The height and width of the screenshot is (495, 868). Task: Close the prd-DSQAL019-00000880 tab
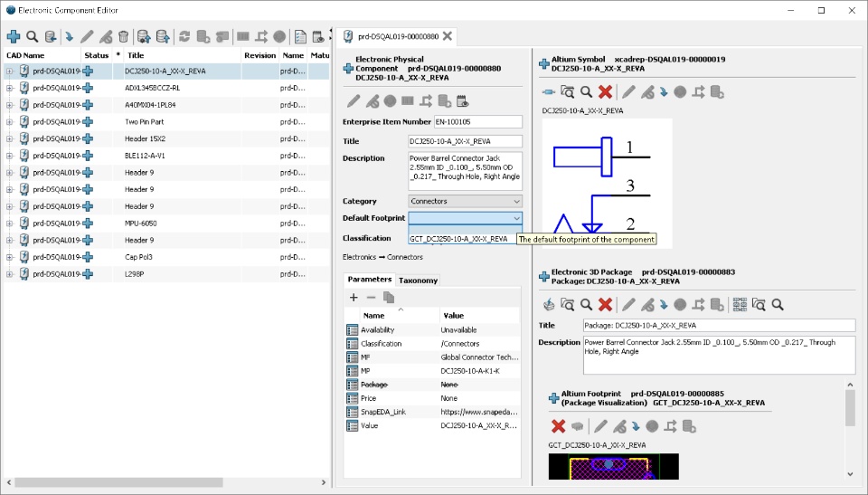click(x=448, y=36)
